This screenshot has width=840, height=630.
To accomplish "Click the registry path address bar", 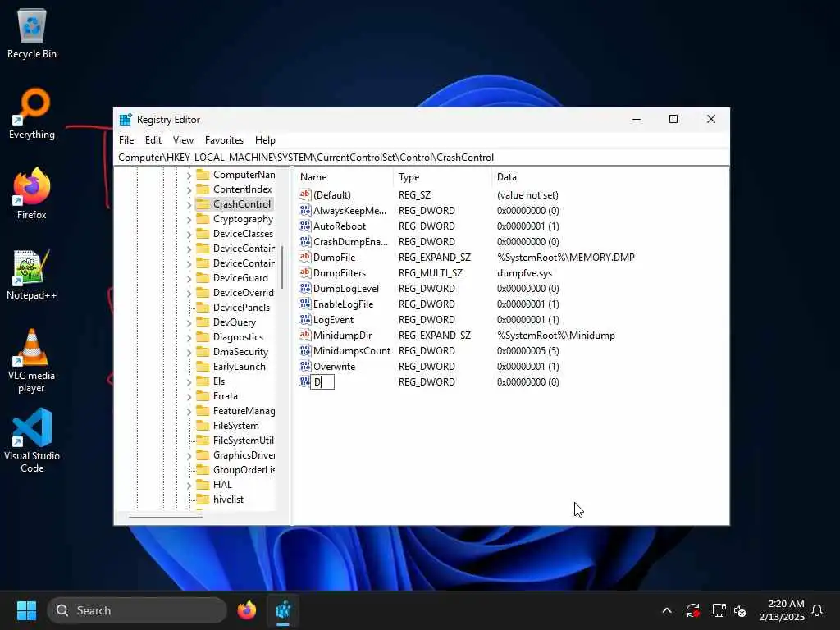I will pyautogui.click(x=422, y=157).
